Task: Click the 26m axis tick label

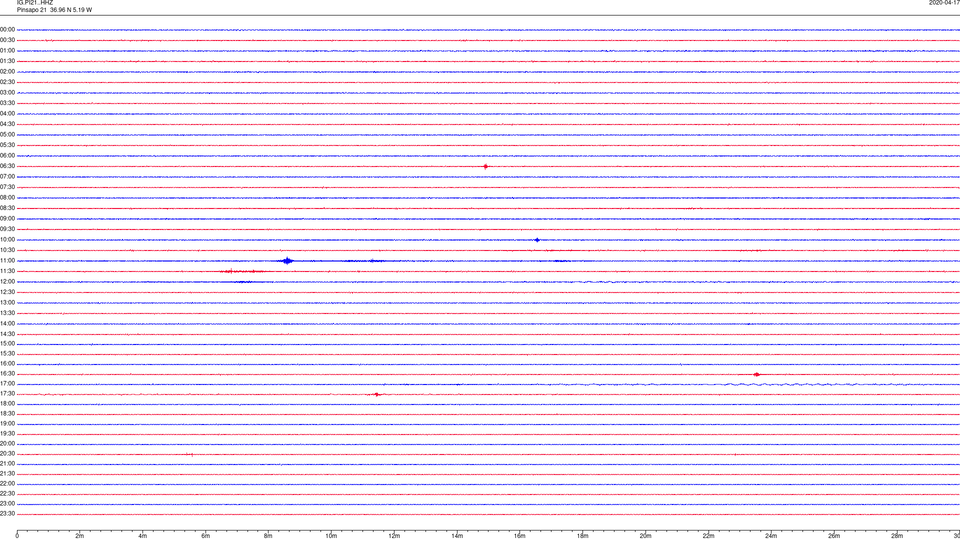Action: [834, 536]
